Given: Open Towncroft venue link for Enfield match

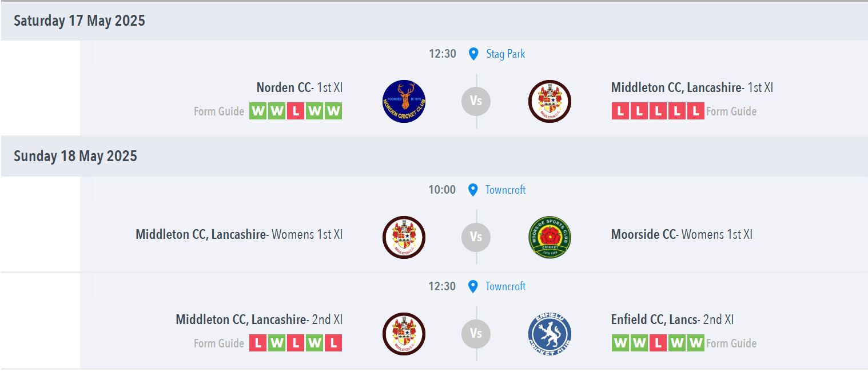Looking at the screenshot, I should 505,286.
